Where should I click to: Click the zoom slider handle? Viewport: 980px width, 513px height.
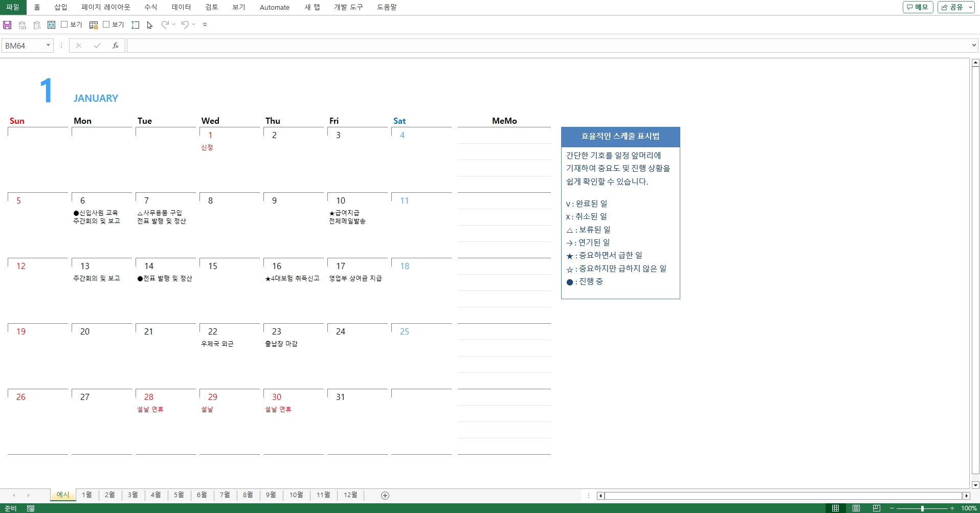922,508
